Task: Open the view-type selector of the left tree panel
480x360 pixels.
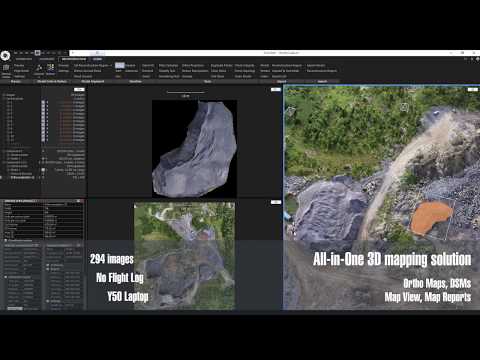Action: 79,89
